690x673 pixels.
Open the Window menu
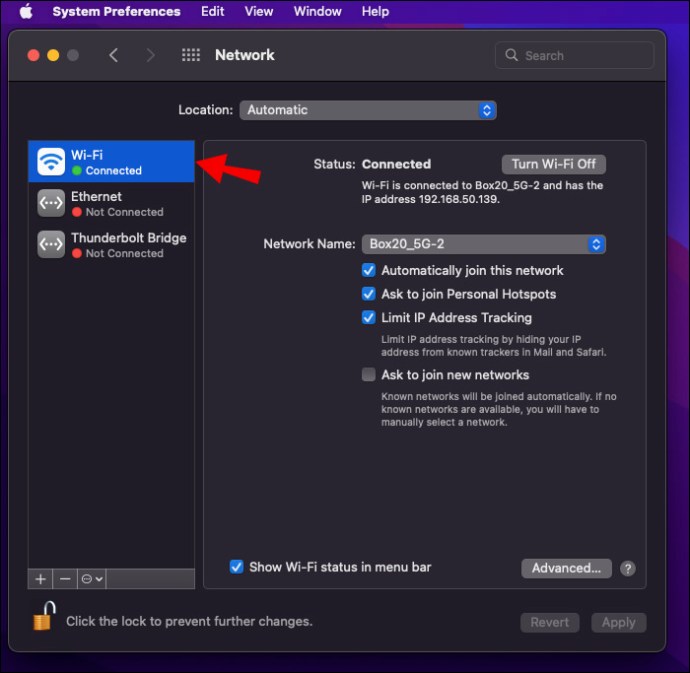pyautogui.click(x=317, y=11)
